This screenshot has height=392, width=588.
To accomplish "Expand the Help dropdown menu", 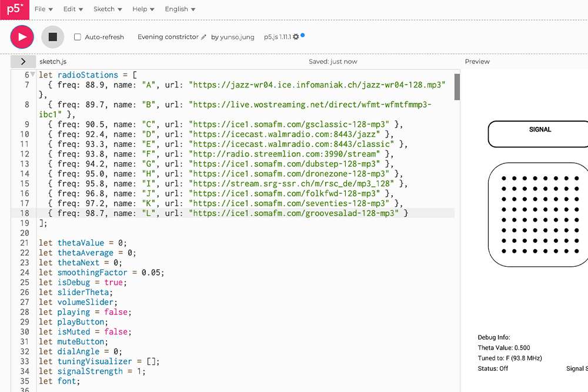I will [x=143, y=9].
